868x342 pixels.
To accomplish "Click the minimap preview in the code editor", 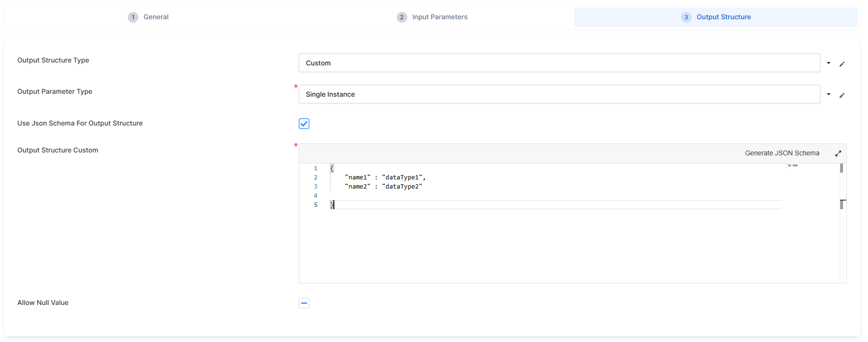I will coord(793,166).
